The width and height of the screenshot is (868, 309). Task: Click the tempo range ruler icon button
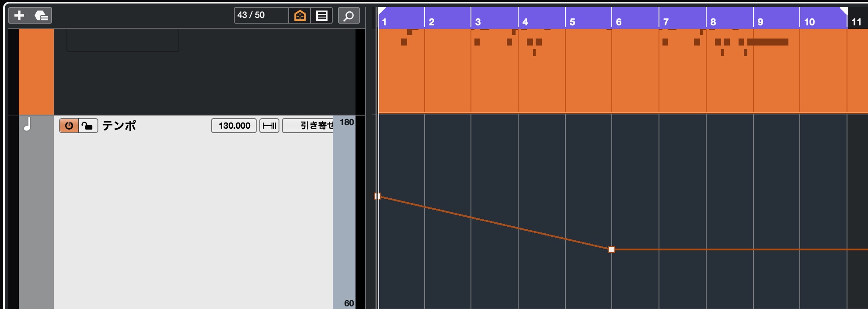pyautogui.click(x=269, y=126)
